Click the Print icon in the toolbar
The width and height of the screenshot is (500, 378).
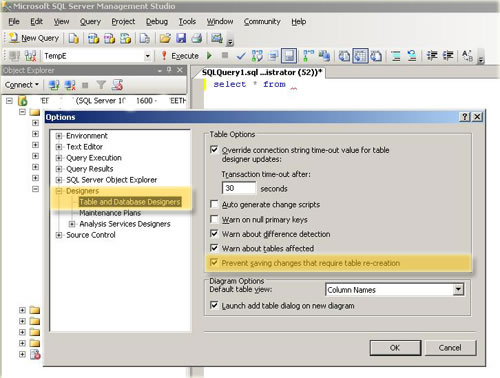coord(197,38)
